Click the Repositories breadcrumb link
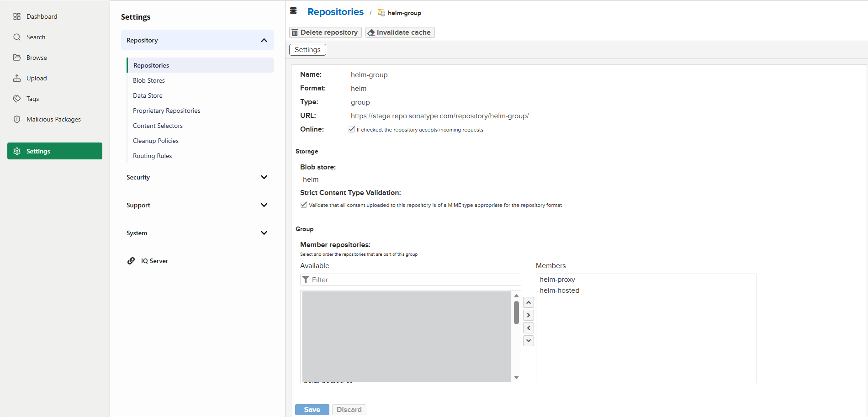The width and height of the screenshot is (868, 417). pyautogui.click(x=335, y=12)
